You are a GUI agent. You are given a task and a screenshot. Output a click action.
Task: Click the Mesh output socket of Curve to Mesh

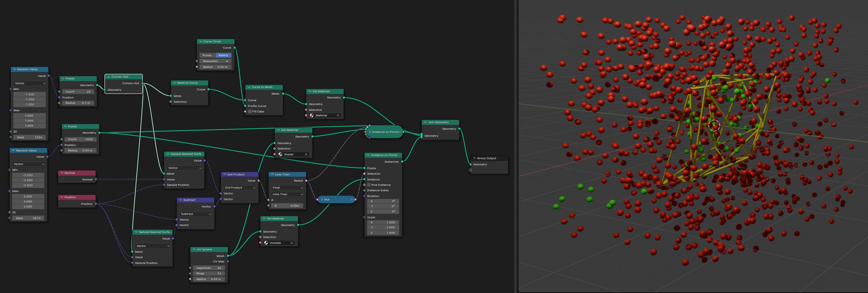click(x=283, y=94)
